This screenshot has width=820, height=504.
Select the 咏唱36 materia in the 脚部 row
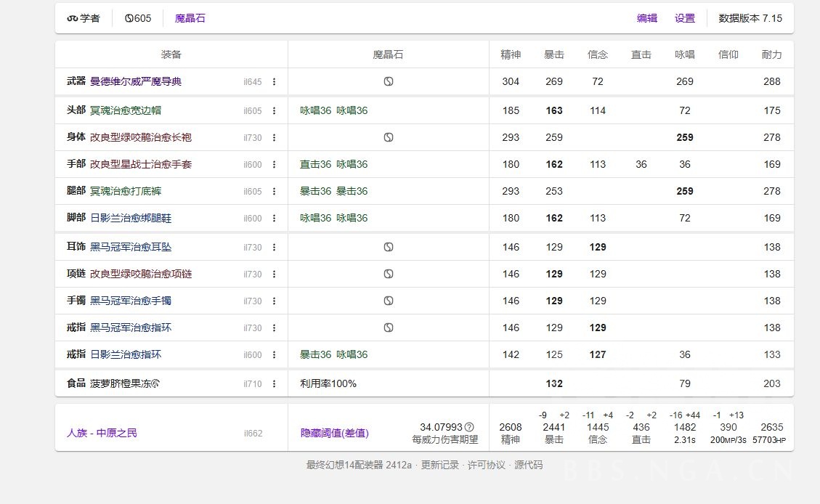(315, 218)
